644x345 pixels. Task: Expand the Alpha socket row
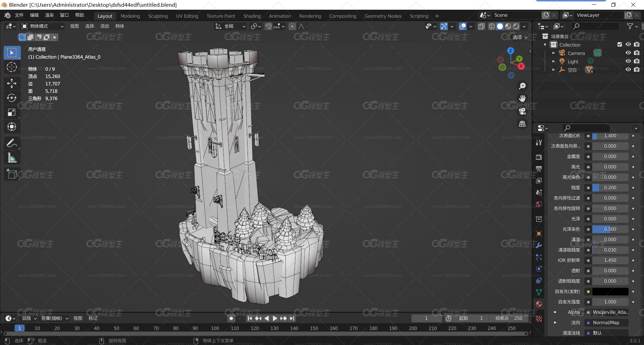[555, 312]
